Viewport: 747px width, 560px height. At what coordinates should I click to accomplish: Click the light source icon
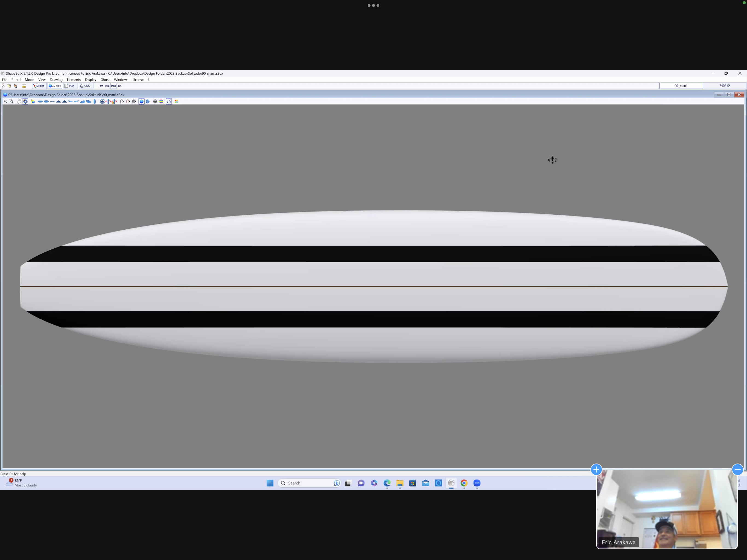[33, 101]
